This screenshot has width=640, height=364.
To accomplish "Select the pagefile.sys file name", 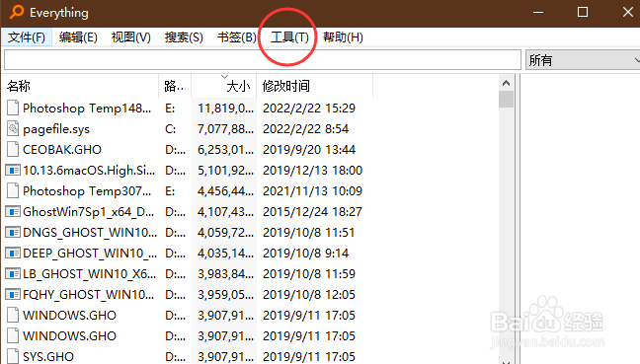I will pos(56,129).
